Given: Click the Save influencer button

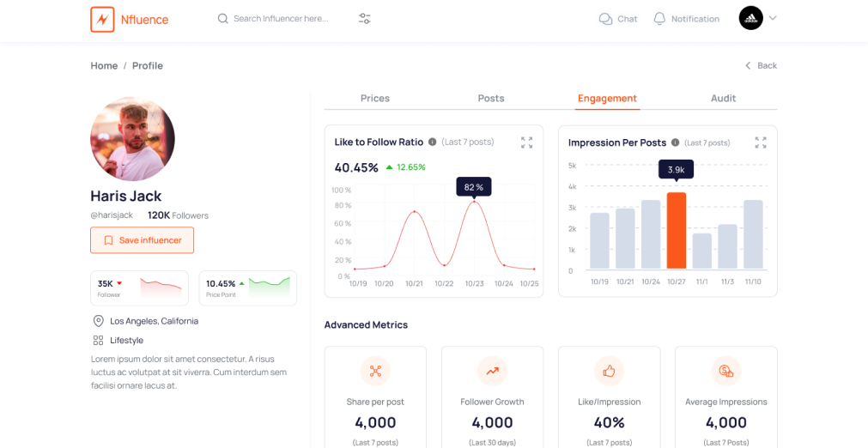Looking at the screenshot, I should [x=142, y=240].
